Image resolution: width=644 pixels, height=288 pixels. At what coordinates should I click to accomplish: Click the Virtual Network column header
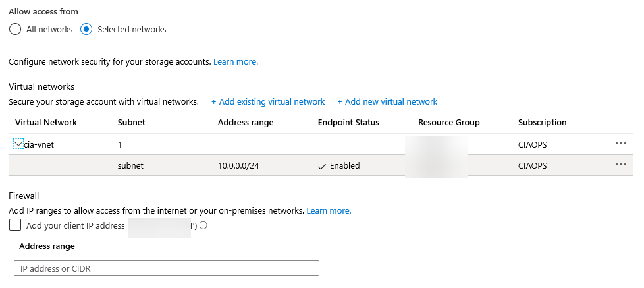pos(46,123)
